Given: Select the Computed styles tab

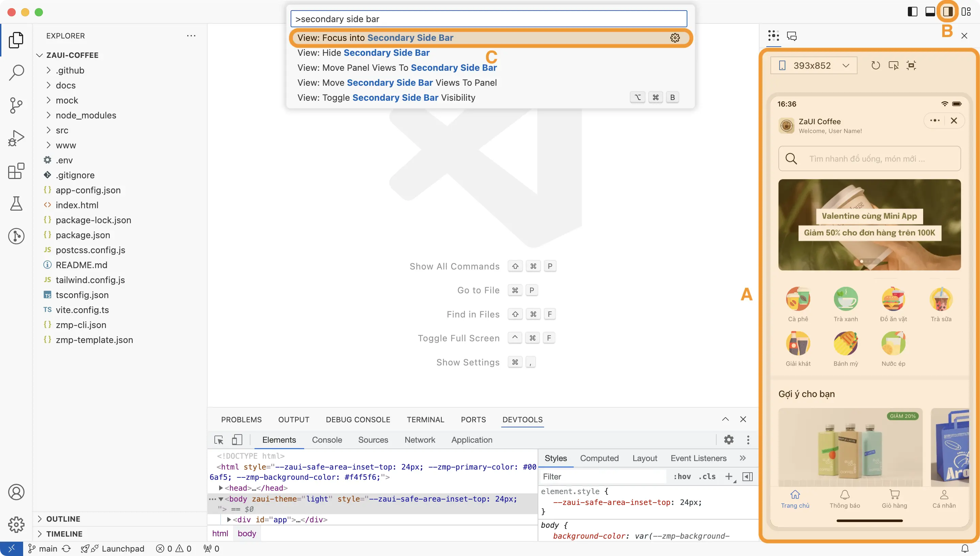Looking at the screenshot, I should 599,458.
